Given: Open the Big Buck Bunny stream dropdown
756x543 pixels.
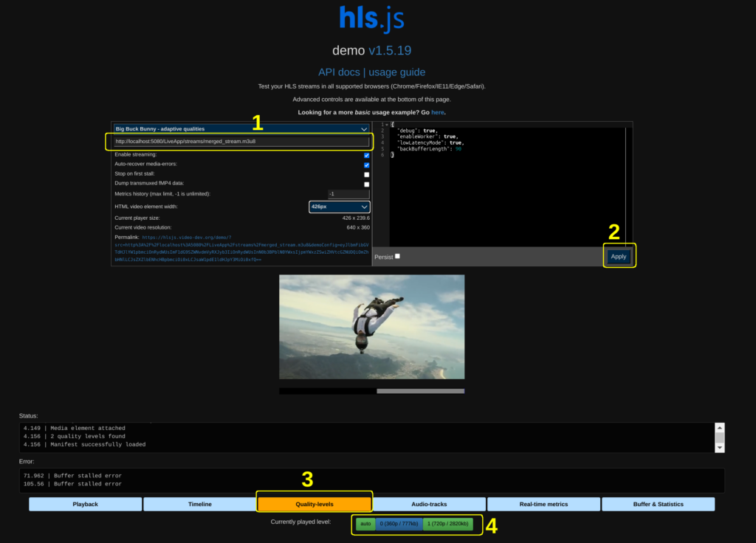Looking at the screenshot, I should pyautogui.click(x=241, y=128).
